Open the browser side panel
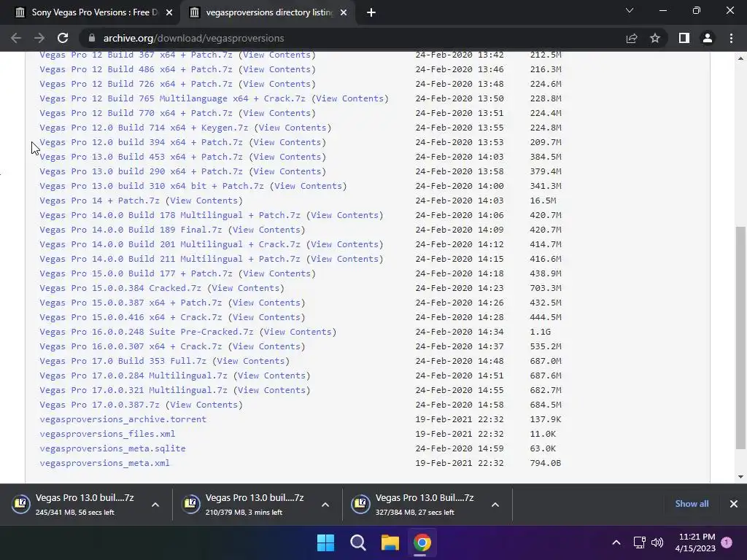 click(684, 38)
